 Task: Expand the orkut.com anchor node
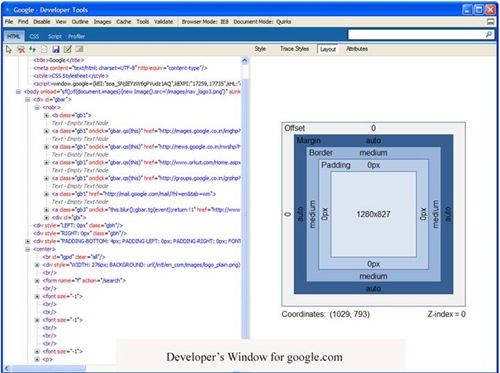pyautogui.click(x=47, y=163)
